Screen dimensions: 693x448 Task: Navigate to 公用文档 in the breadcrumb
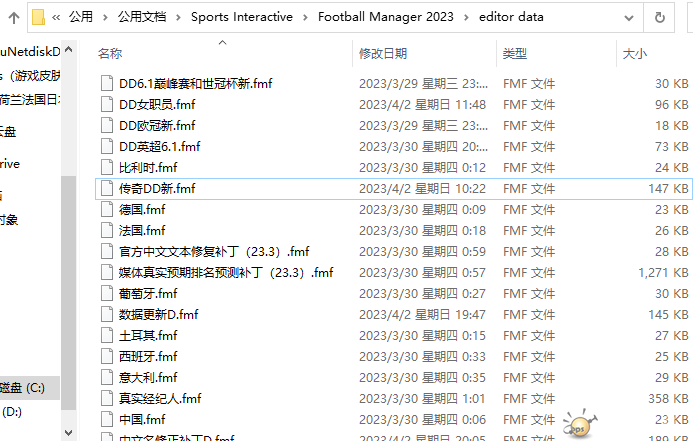pyautogui.click(x=141, y=17)
